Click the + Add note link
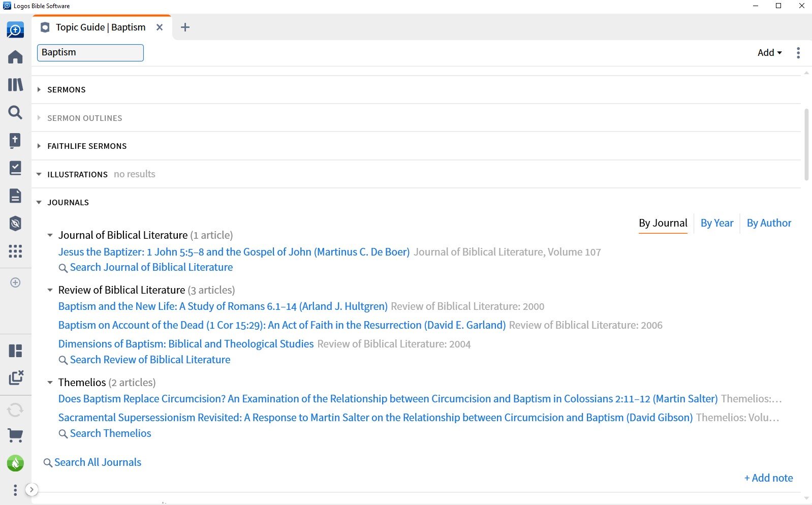 pyautogui.click(x=768, y=478)
